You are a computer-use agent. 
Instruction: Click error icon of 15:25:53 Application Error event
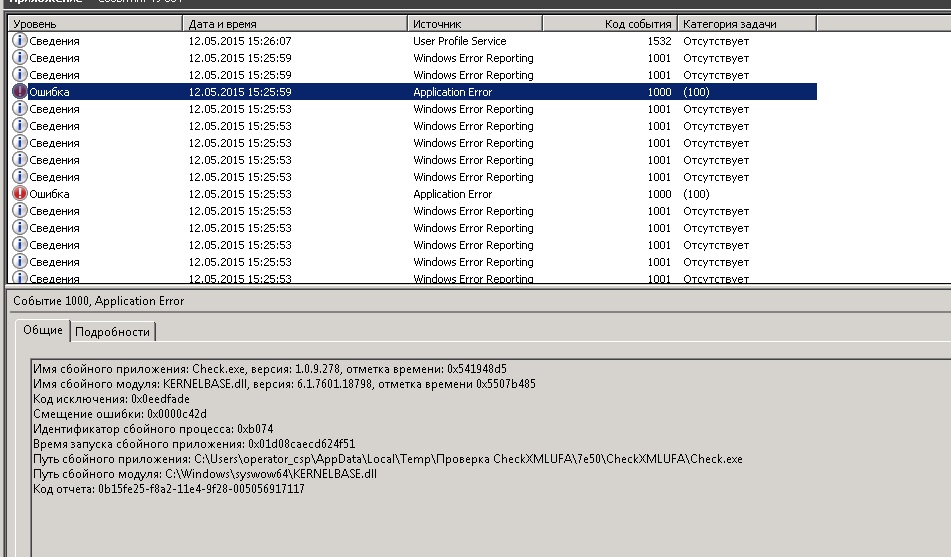(x=20, y=194)
